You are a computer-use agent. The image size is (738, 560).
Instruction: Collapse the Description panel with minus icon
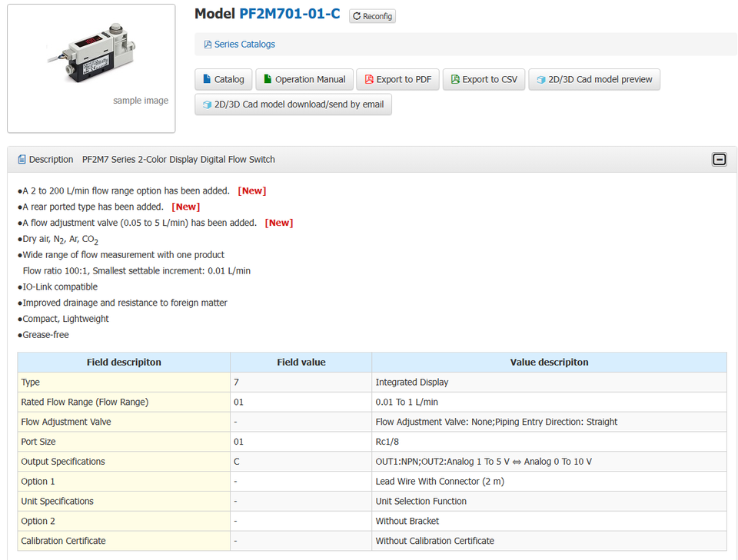click(719, 160)
